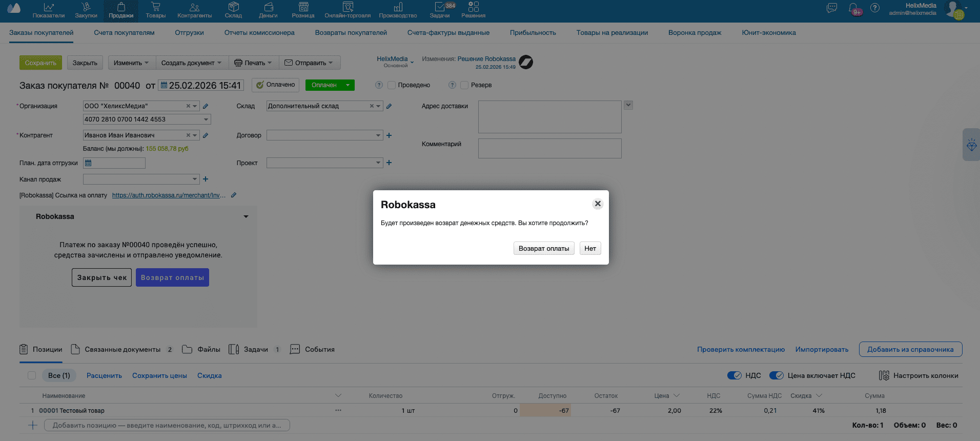Click Нет in the Robokassa dialog
Viewport: 980px width, 441px height.
[590, 249]
